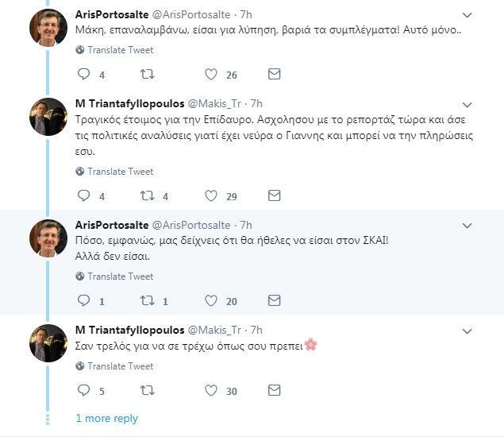The image size is (504, 441).
Task: Retweet the first ArisPortosalte tweet
Action: (x=147, y=75)
